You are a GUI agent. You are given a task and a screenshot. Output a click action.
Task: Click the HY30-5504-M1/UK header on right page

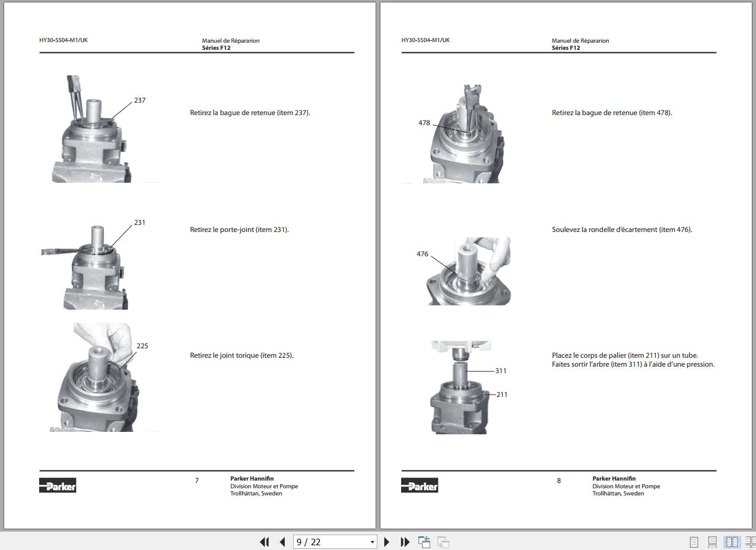425,40
